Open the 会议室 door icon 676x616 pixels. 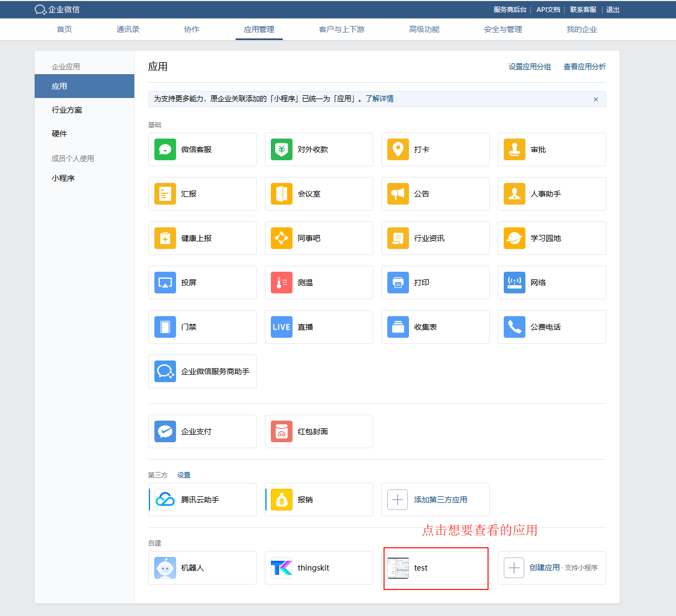click(282, 194)
